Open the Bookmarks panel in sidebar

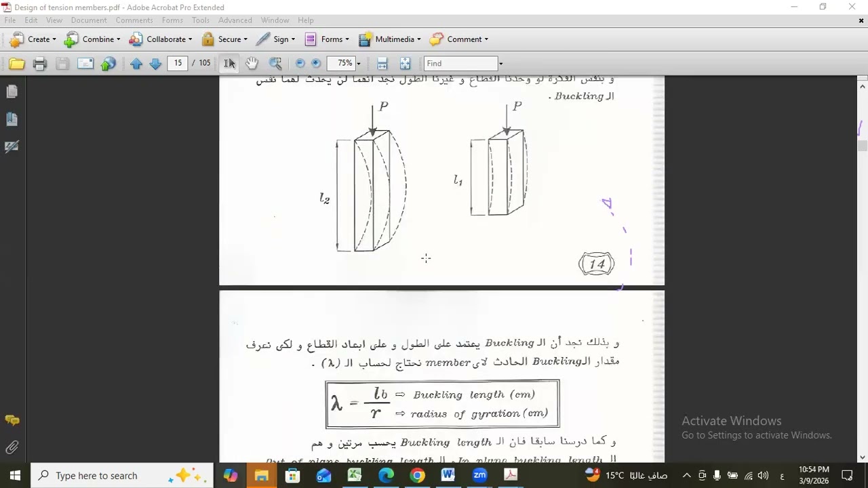(12, 119)
